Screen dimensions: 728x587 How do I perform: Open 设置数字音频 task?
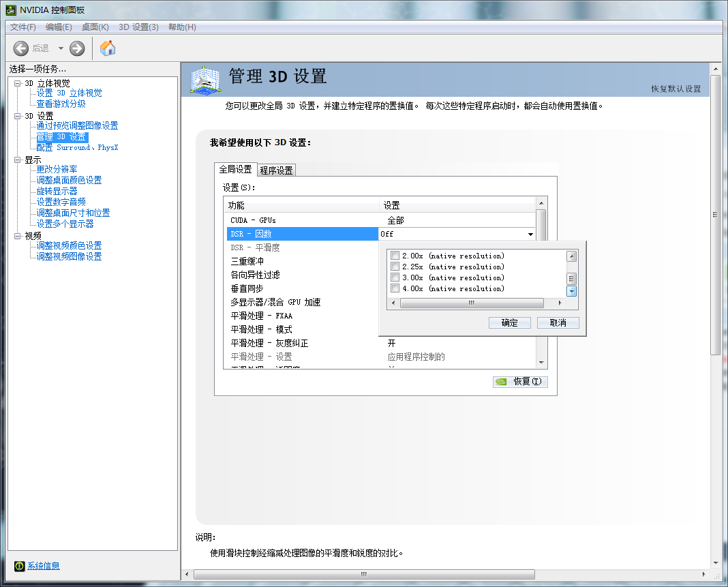point(61,202)
